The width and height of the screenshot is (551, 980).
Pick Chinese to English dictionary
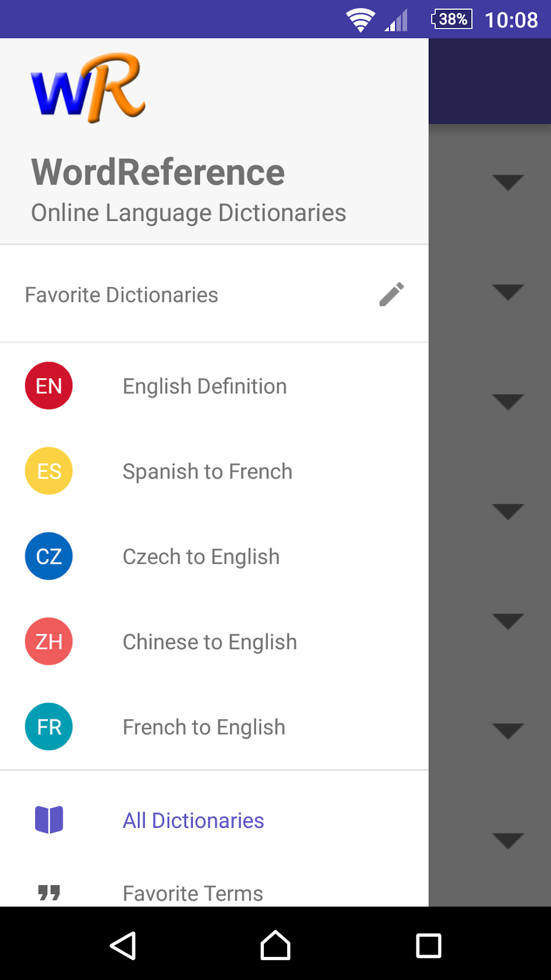pyautogui.click(x=209, y=642)
